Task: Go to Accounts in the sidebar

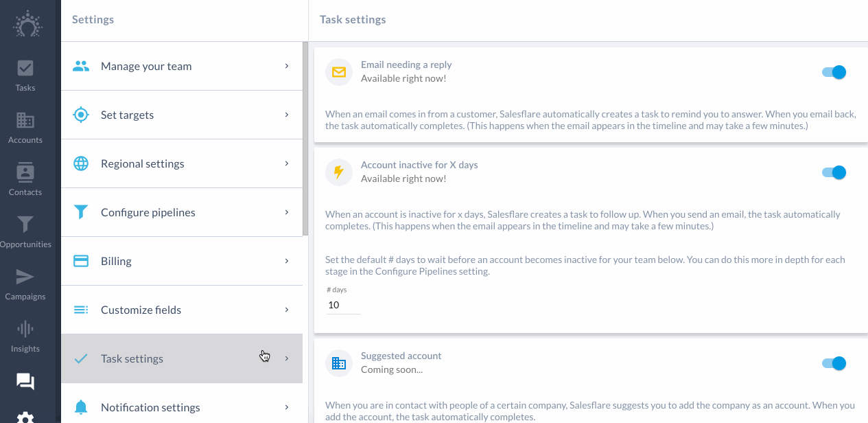Action: point(25,128)
